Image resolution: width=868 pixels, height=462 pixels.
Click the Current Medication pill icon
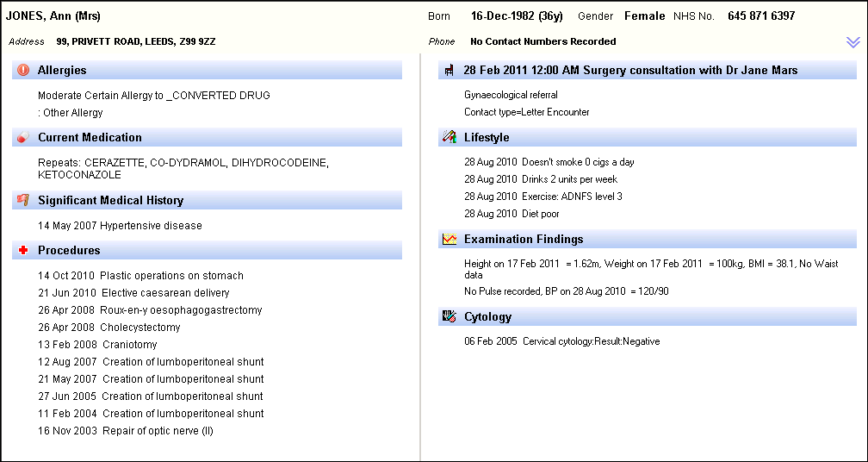point(23,138)
